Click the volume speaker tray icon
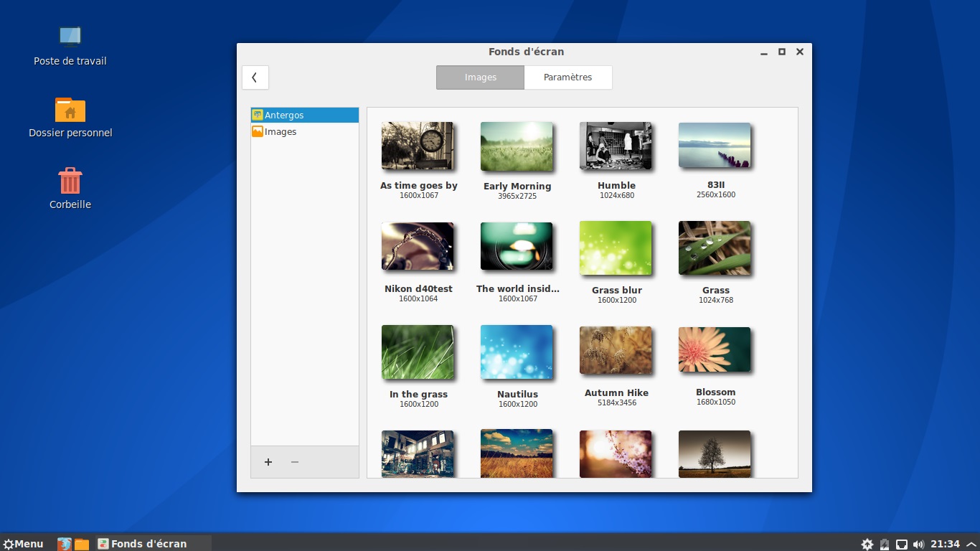Viewport: 980px width, 551px height. pyautogui.click(x=918, y=544)
